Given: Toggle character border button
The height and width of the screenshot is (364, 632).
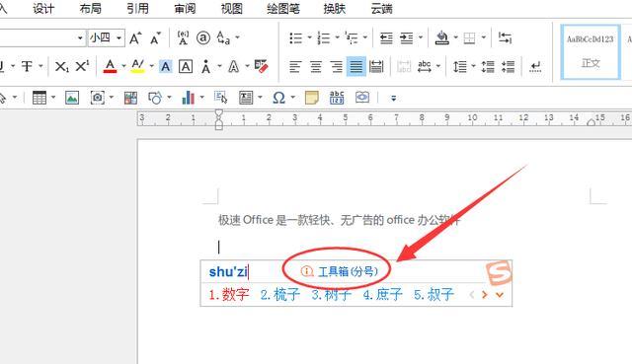Looking at the screenshot, I should point(186,66).
